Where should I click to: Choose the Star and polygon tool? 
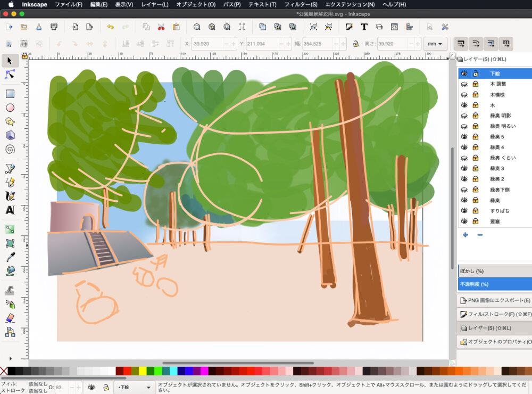pos(10,121)
